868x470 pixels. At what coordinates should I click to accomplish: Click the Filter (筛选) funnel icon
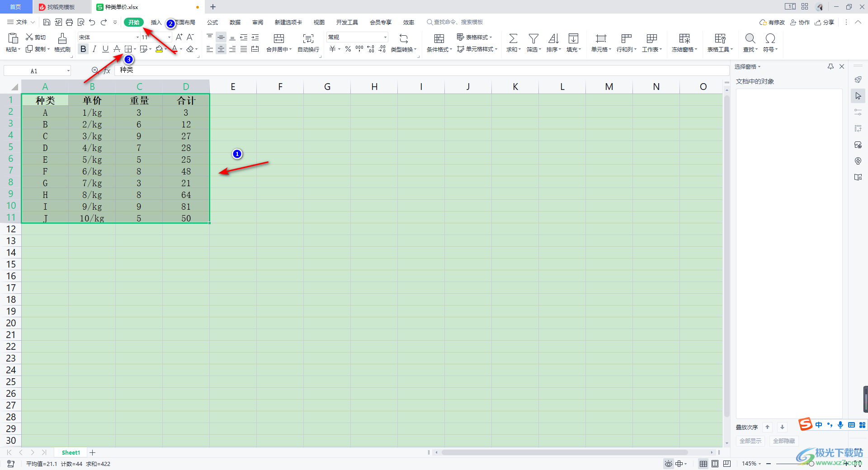[x=533, y=38]
